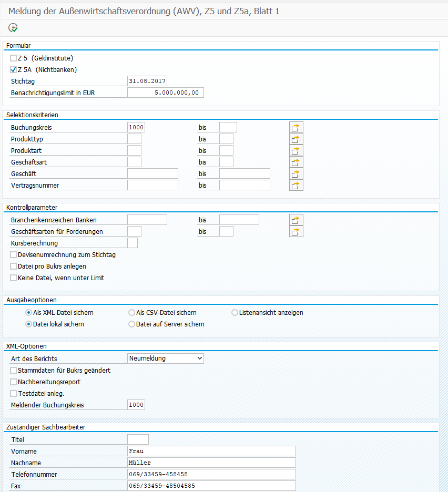This screenshot has height=492, width=448.
Task: Expand the Art des Berichts dropdown
Action: [x=166, y=358]
